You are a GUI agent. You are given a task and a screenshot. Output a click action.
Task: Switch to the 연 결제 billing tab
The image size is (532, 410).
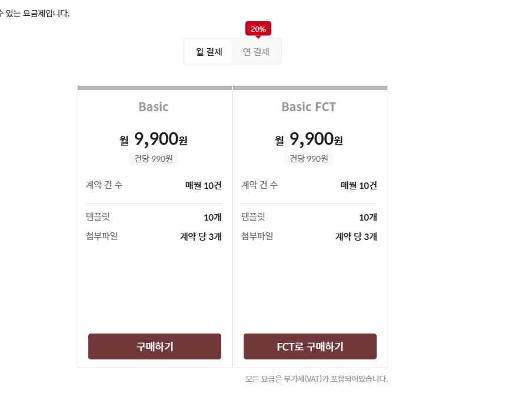tap(257, 51)
